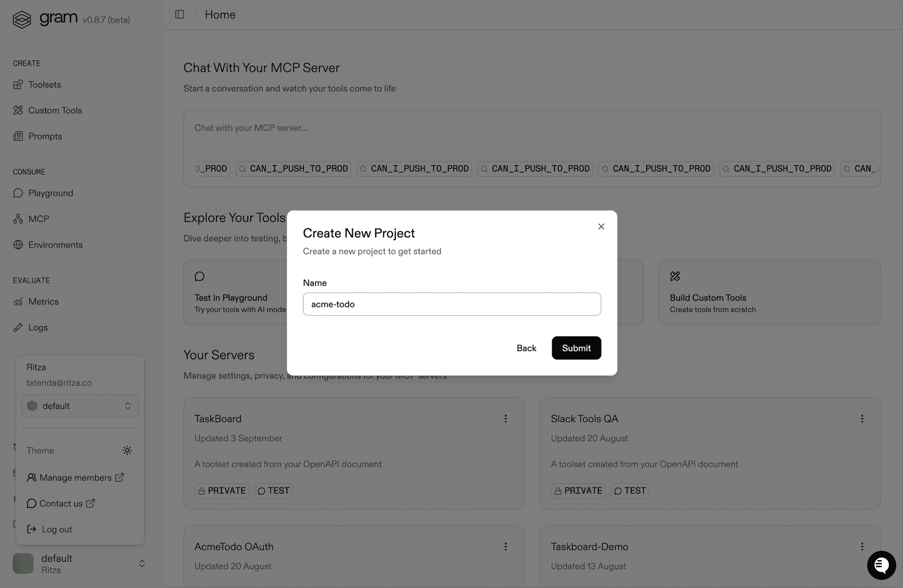Image resolution: width=903 pixels, height=588 pixels.
Task: Toggle the sidebar collapse control
Action: [179, 15]
